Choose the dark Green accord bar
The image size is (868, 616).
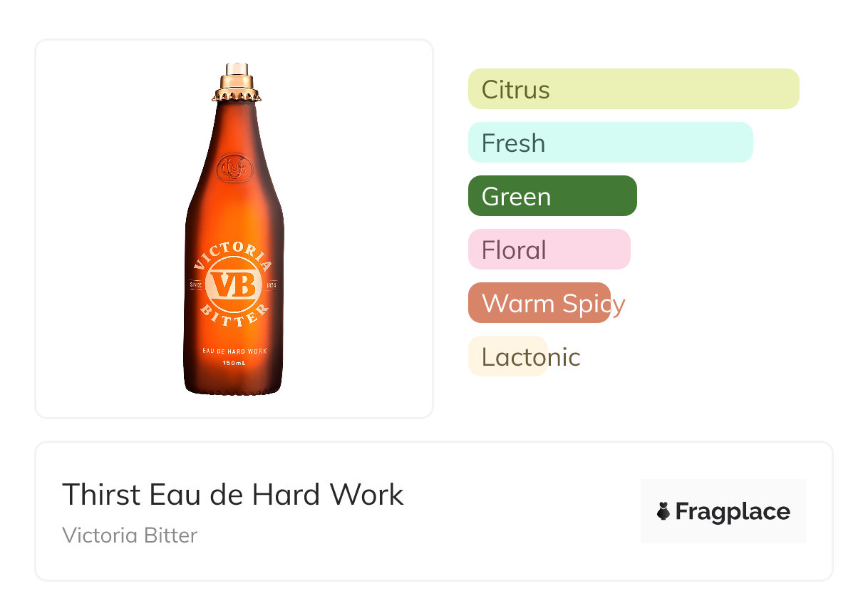(552, 196)
